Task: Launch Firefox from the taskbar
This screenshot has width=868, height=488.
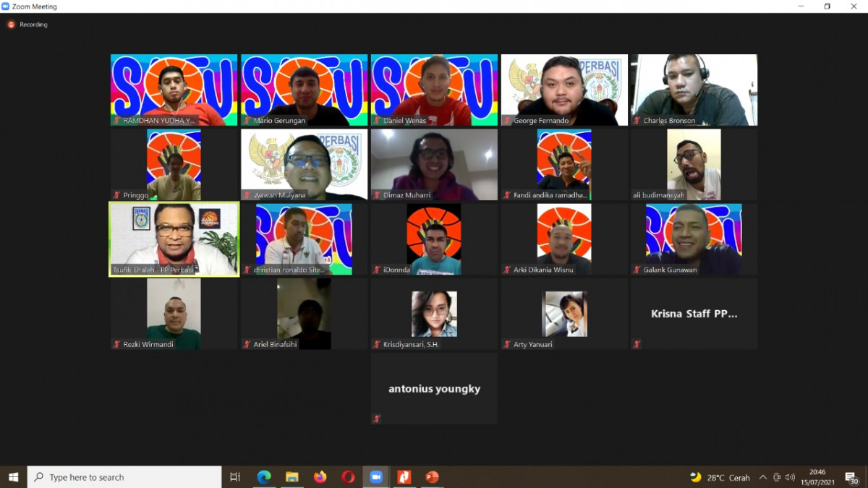Action: click(320, 477)
